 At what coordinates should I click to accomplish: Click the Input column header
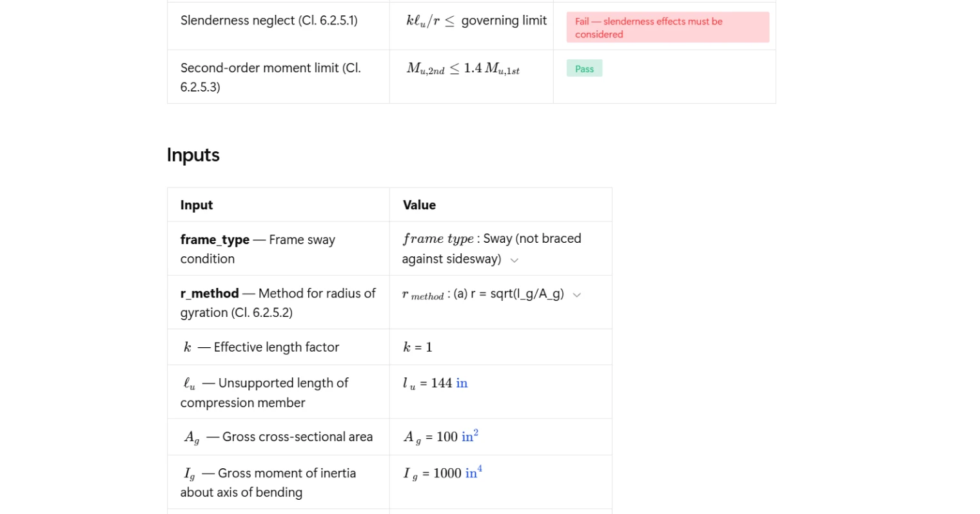click(x=197, y=205)
